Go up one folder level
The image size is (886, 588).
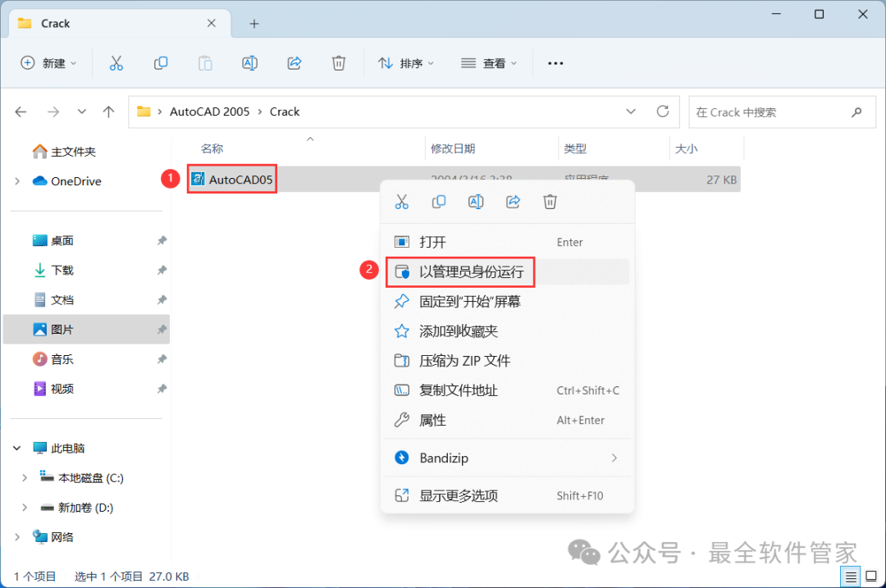(108, 112)
